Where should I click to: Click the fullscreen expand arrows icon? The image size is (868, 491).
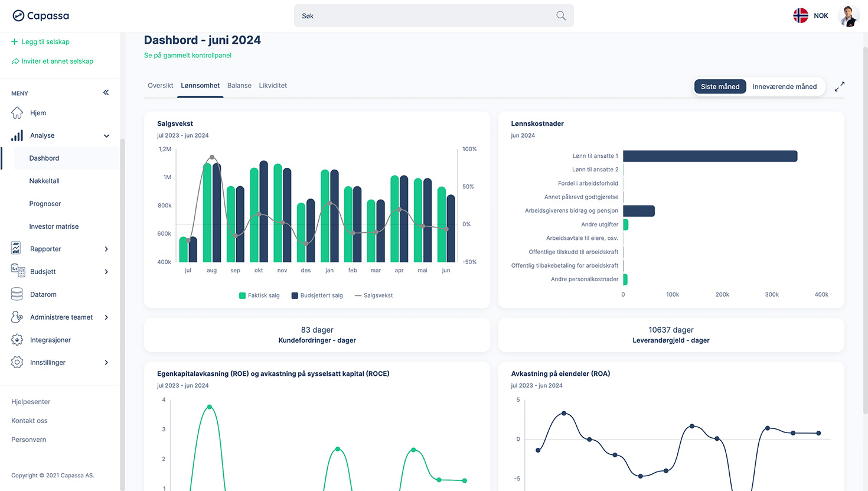[x=839, y=87]
